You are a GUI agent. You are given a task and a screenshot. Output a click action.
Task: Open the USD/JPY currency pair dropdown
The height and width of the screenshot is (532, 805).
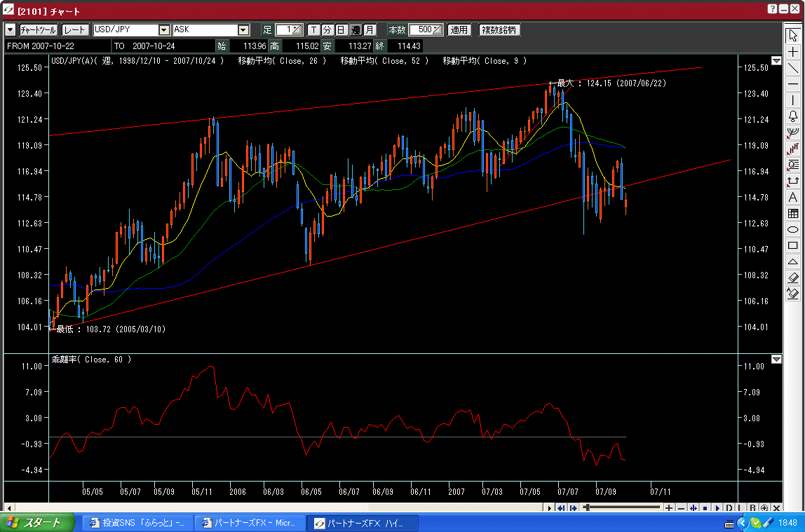(x=164, y=30)
